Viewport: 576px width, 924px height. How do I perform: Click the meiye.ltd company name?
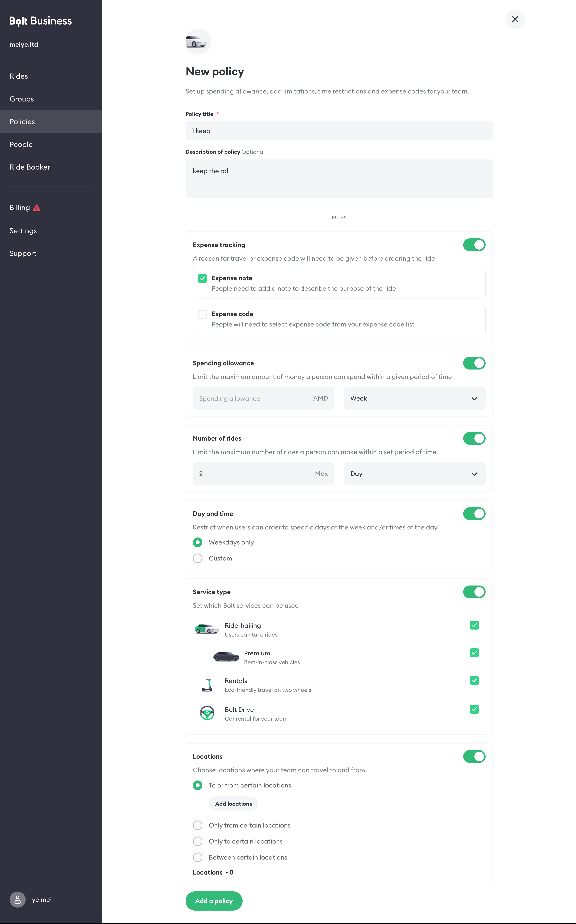[x=24, y=45]
